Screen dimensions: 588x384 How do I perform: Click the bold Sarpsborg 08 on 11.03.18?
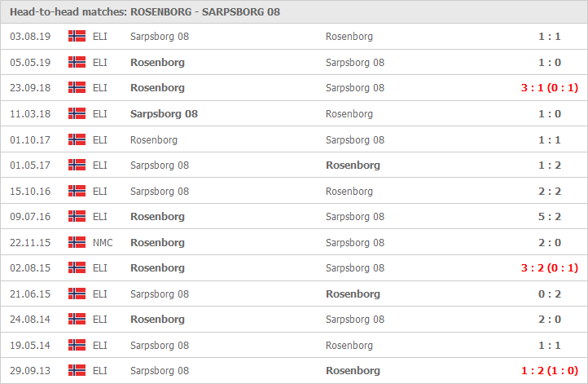pos(164,114)
